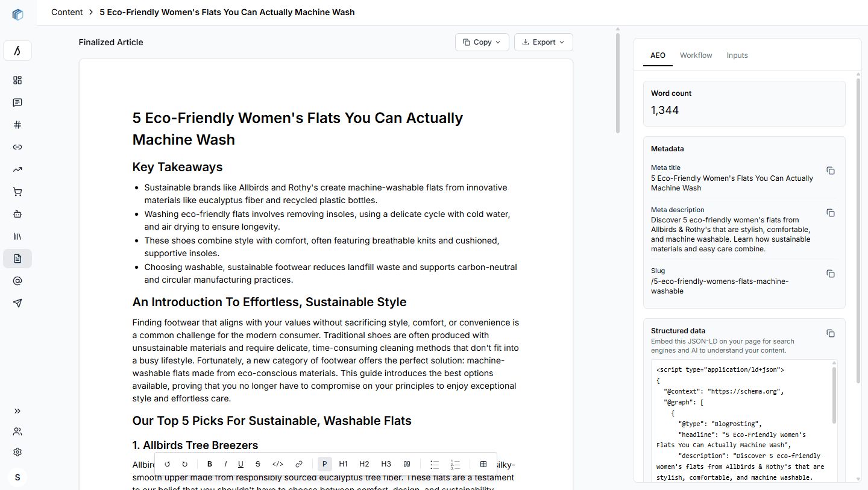Insert a table from the toolbar
This screenshot has height=490, width=868.
pyautogui.click(x=483, y=464)
